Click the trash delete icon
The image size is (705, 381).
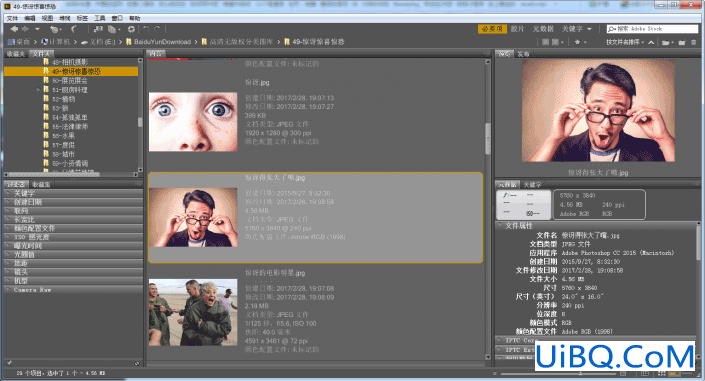click(x=693, y=42)
